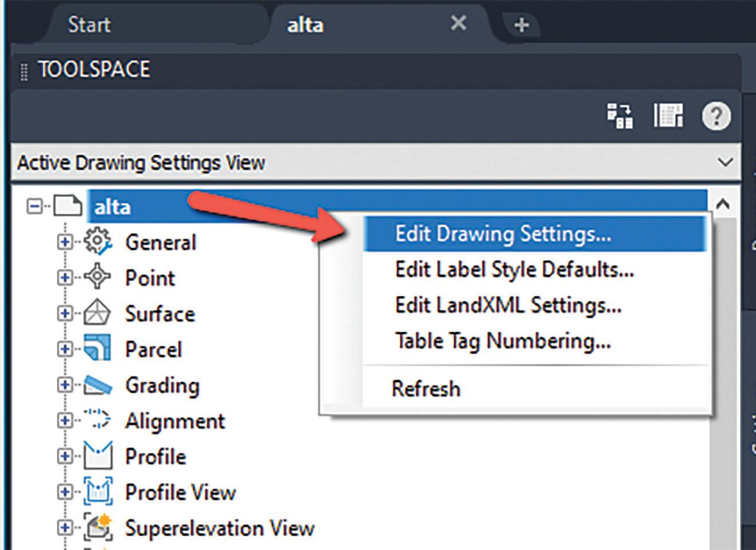Expand the General node
This screenshot has width=756, height=550.
(x=64, y=242)
